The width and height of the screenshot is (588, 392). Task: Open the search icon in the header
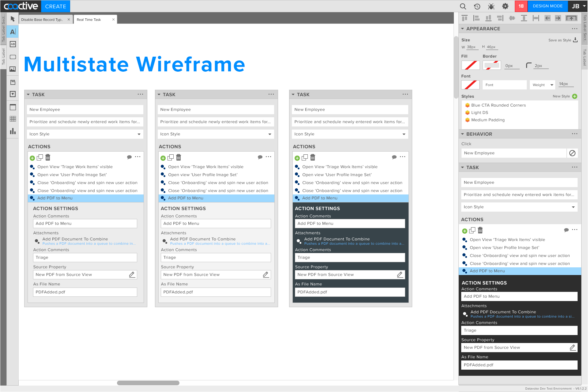tap(463, 6)
